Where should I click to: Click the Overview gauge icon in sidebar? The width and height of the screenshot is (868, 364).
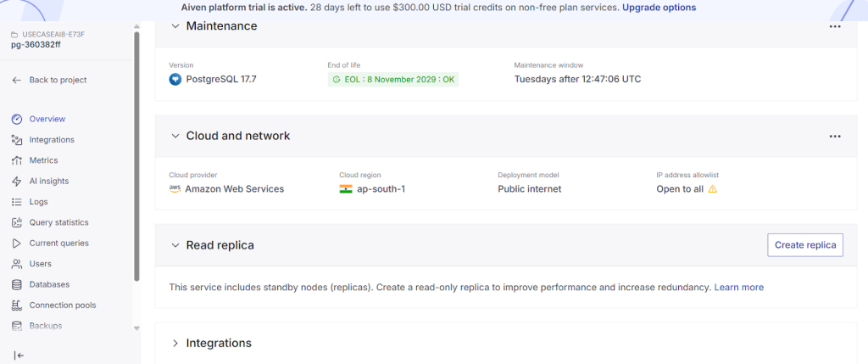tap(16, 119)
